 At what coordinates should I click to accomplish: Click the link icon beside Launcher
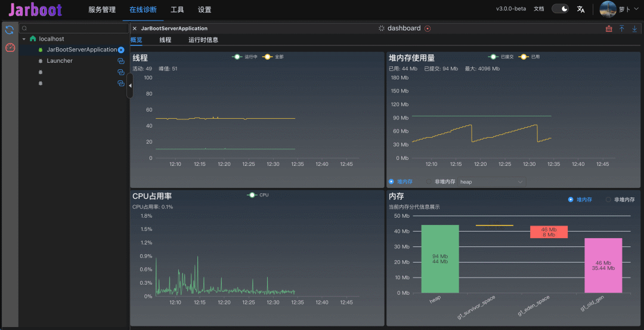point(120,61)
